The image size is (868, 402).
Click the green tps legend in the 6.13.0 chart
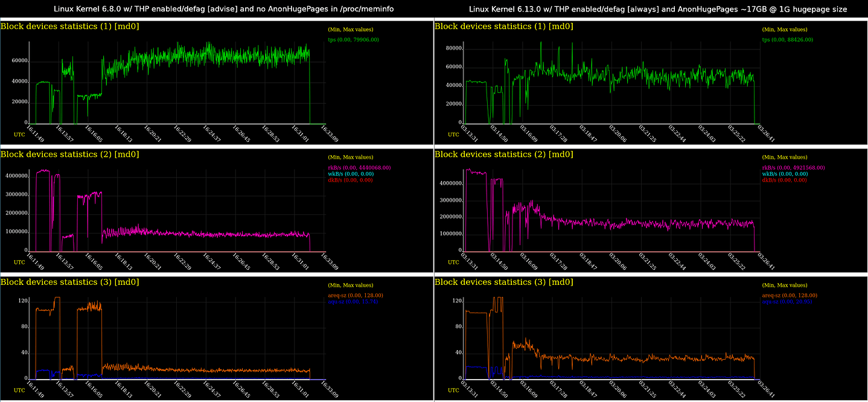(x=788, y=40)
